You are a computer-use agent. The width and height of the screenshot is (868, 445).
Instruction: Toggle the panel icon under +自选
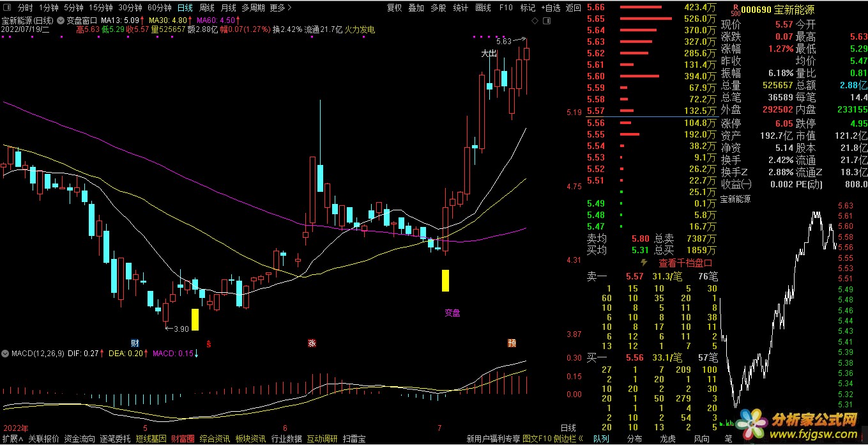coord(547,20)
